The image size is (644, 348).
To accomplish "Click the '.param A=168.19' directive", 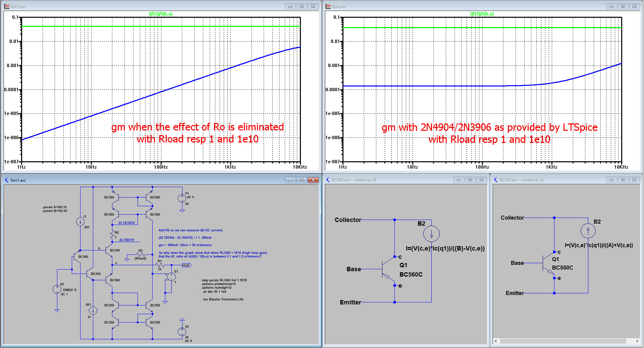I will 54,207.
